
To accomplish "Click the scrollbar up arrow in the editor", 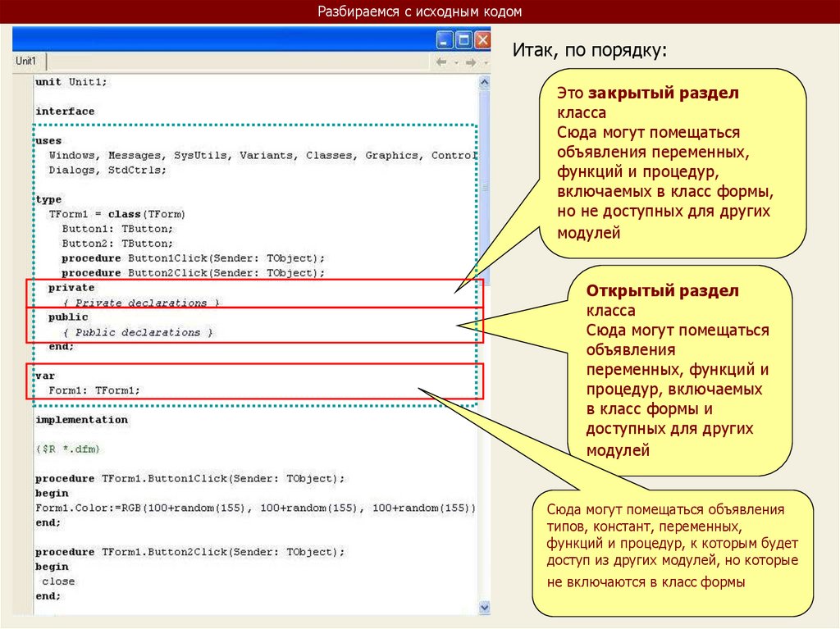I will 484,82.
